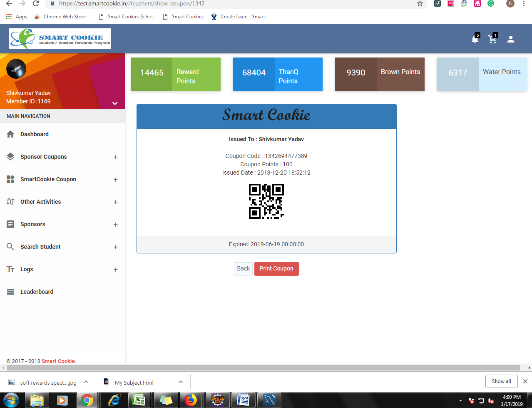The width and height of the screenshot is (532, 408).
Task: Go to the Sponsors menu item
Action: tap(33, 224)
